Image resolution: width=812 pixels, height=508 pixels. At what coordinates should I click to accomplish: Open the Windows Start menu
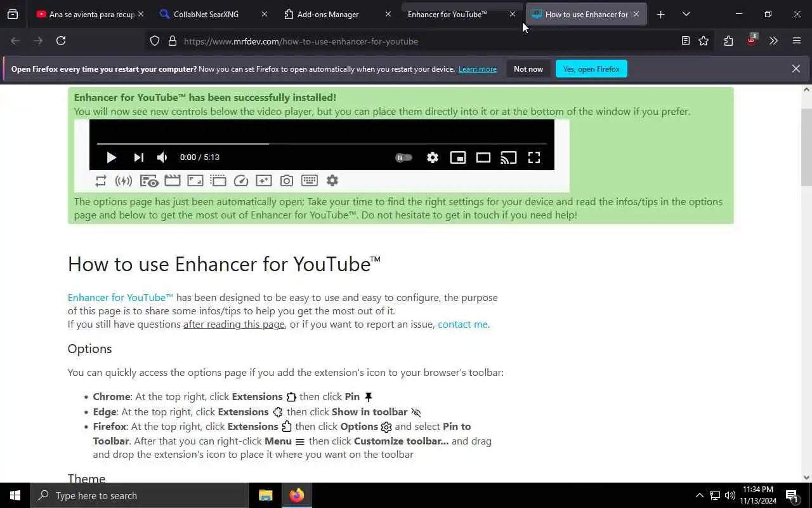click(15, 495)
